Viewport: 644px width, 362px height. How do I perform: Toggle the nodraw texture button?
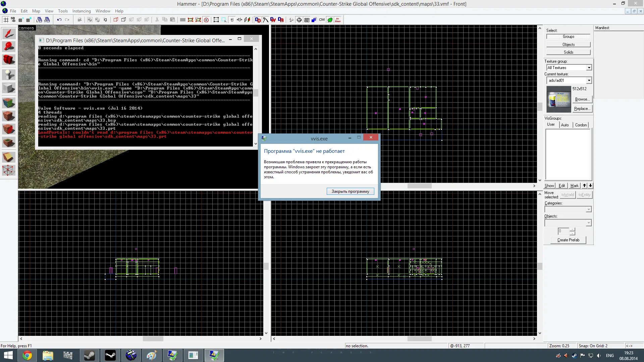(338, 20)
